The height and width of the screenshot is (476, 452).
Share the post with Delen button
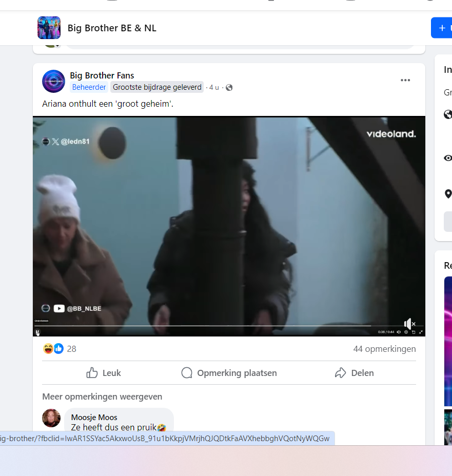tap(354, 373)
